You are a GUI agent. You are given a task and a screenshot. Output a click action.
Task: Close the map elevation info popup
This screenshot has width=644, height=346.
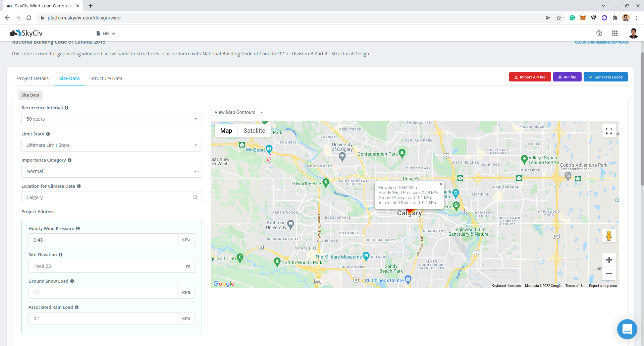pos(441,184)
